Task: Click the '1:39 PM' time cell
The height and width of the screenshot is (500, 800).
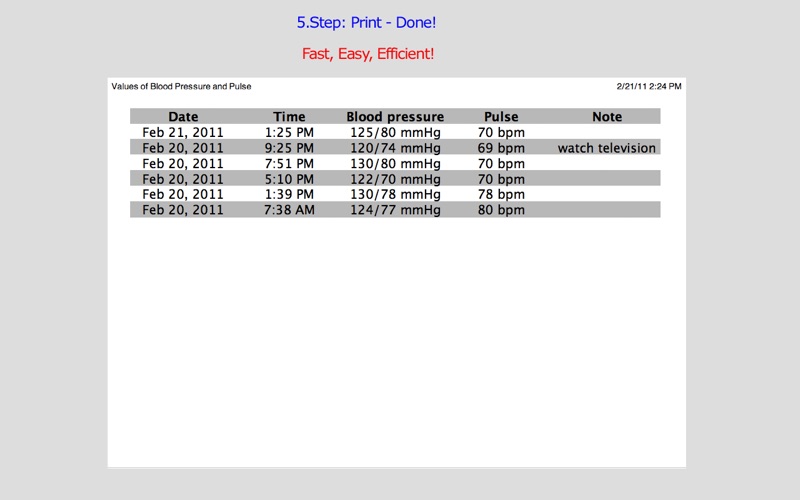Action: point(289,194)
